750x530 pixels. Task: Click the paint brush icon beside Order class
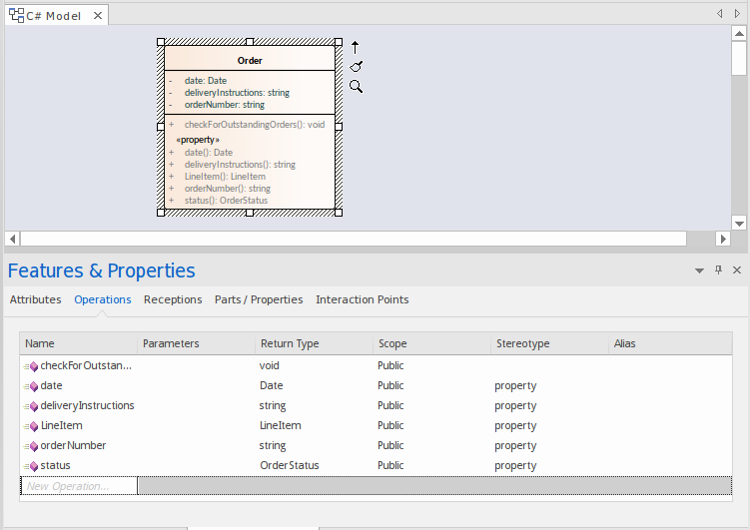click(356, 66)
